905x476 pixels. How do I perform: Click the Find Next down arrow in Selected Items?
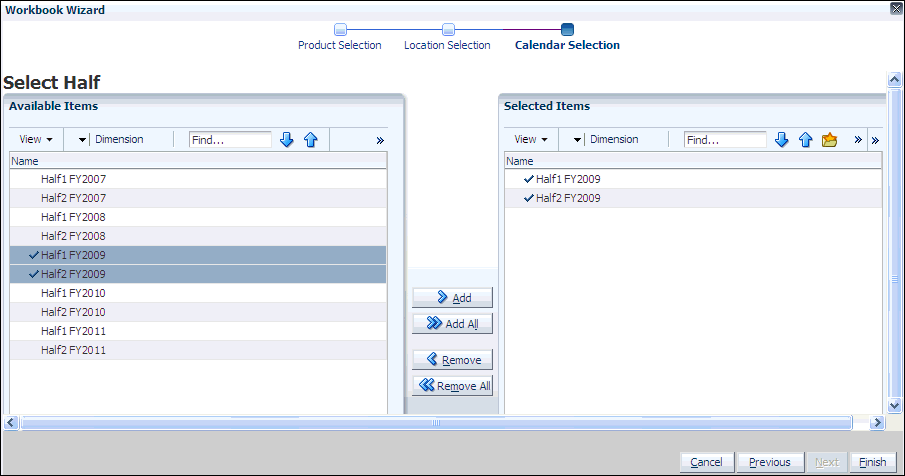coord(781,140)
